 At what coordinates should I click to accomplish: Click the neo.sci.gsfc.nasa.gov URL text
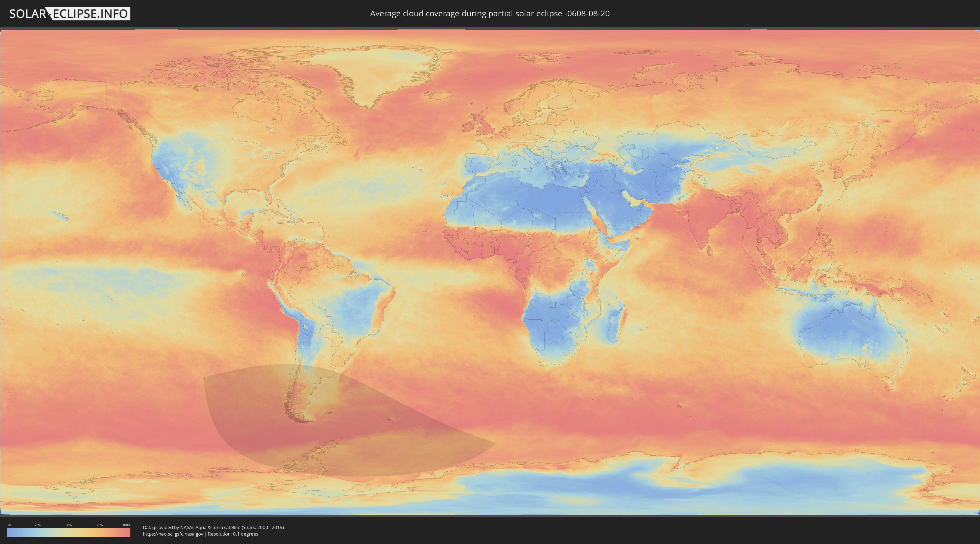(x=173, y=534)
